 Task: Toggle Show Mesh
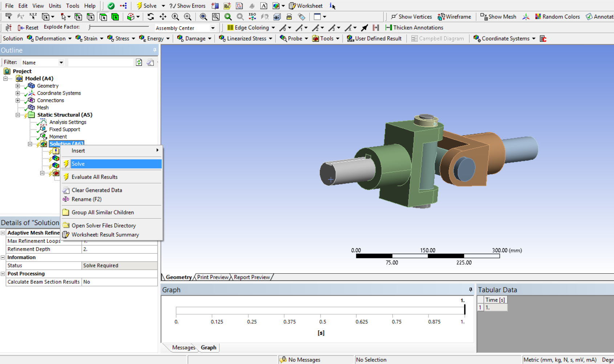(498, 17)
